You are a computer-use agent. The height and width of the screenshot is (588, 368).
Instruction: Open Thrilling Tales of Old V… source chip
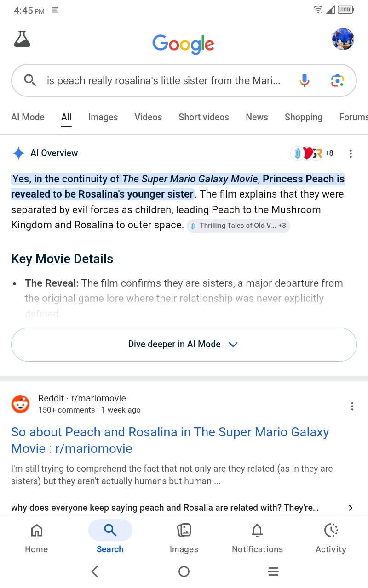pos(238,226)
